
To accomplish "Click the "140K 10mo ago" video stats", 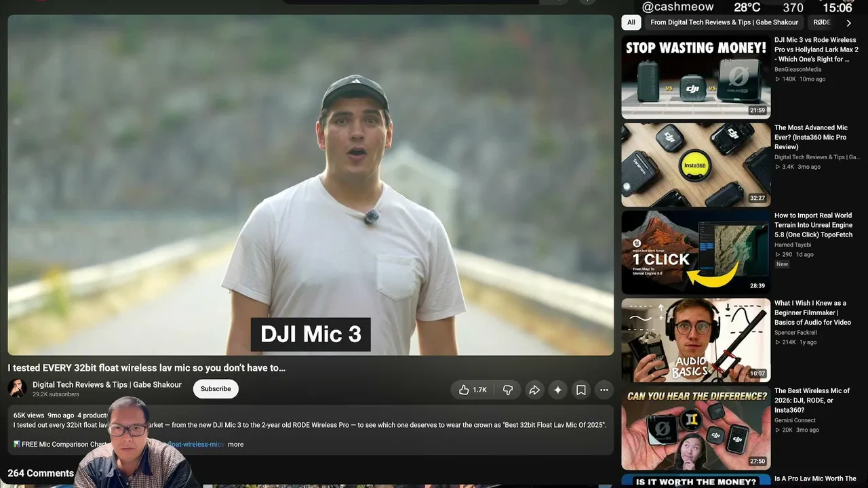I will (800, 79).
